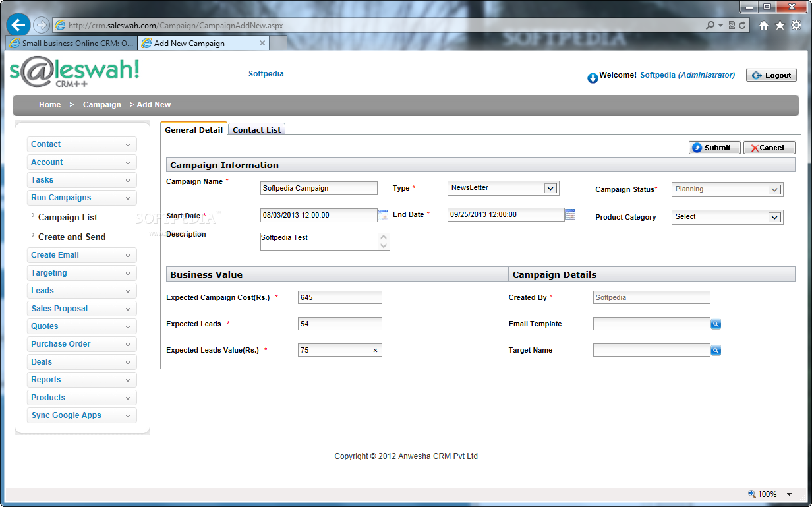Viewport: 812px width, 507px height.
Task: Open browser tools gear icon
Action: (796, 26)
